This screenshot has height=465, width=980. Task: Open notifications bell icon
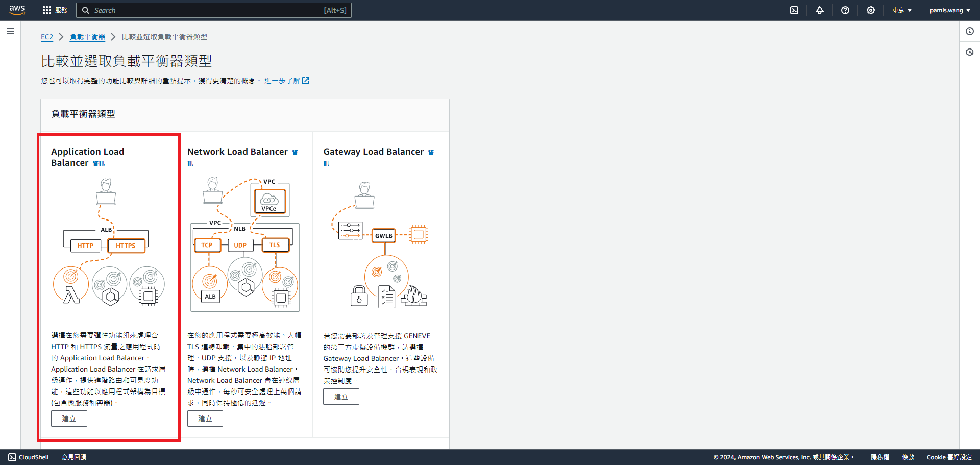click(x=820, y=10)
